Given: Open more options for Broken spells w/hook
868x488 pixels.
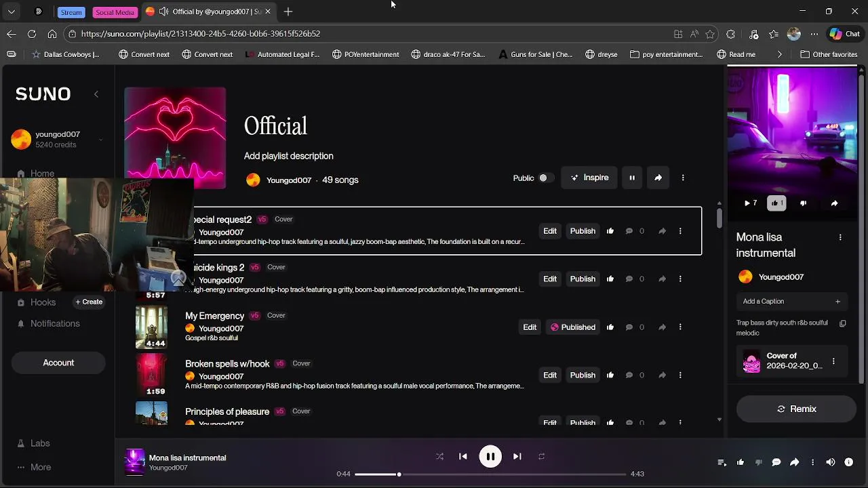Looking at the screenshot, I should pyautogui.click(x=680, y=375).
